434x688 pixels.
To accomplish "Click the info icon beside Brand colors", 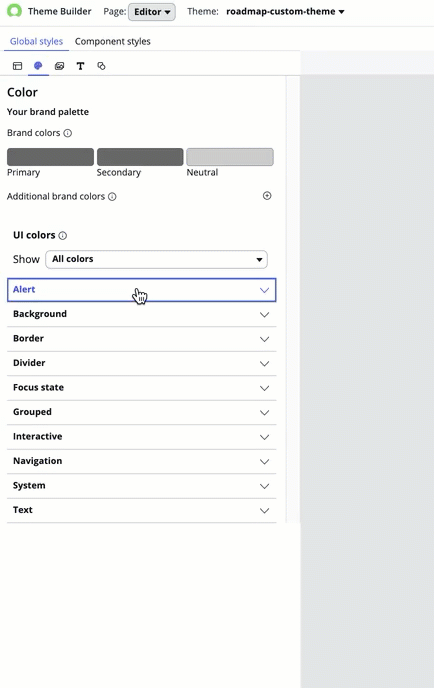I will [68, 133].
